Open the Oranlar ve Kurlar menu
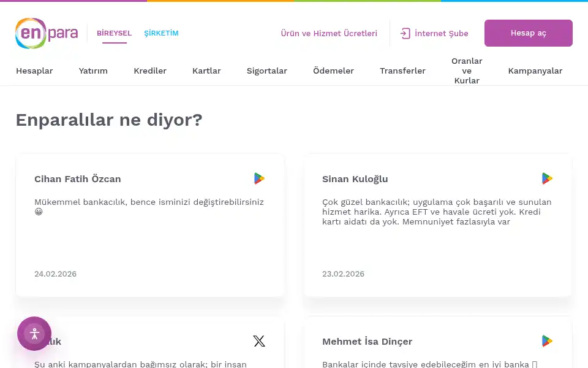Viewport: 588px width, 368px height. click(467, 71)
